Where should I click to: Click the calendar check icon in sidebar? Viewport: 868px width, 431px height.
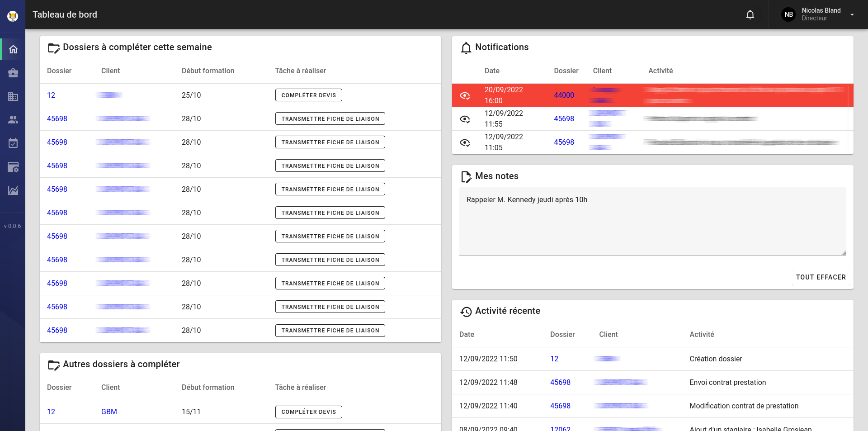13,143
